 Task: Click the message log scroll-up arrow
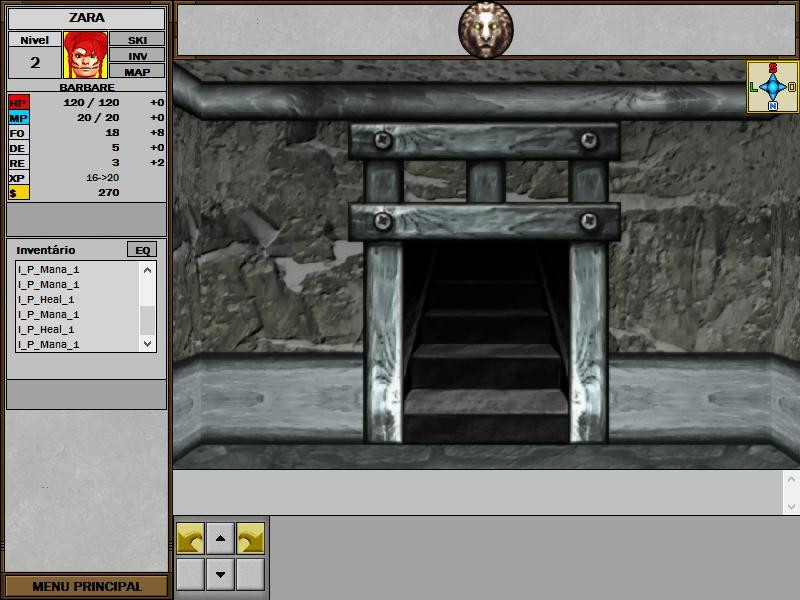791,479
